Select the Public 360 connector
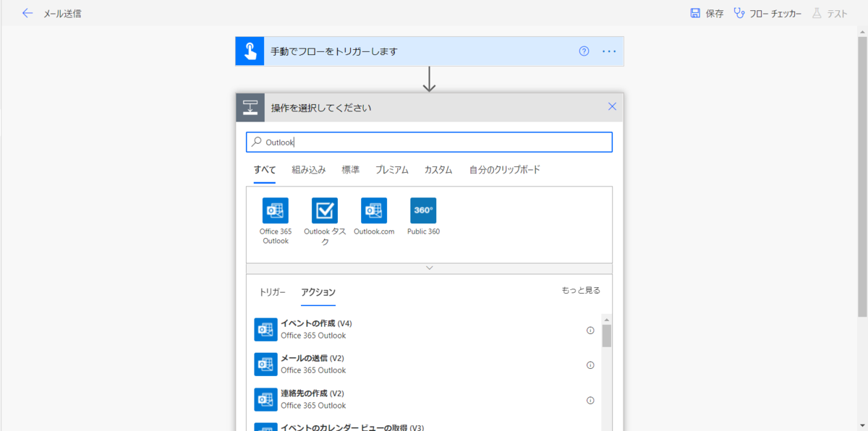Viewport: 868px width, 431px height. (423, 217)
